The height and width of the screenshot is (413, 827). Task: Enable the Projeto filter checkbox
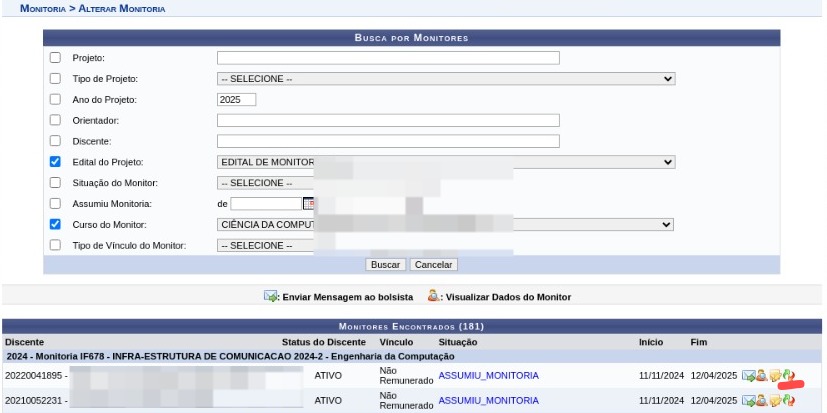(55, 57)
